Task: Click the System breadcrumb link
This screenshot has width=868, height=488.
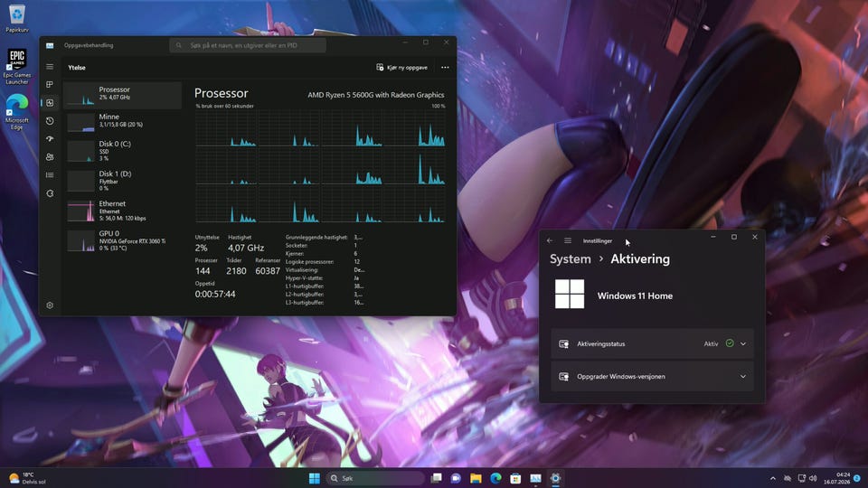Action: coord(571,259)
